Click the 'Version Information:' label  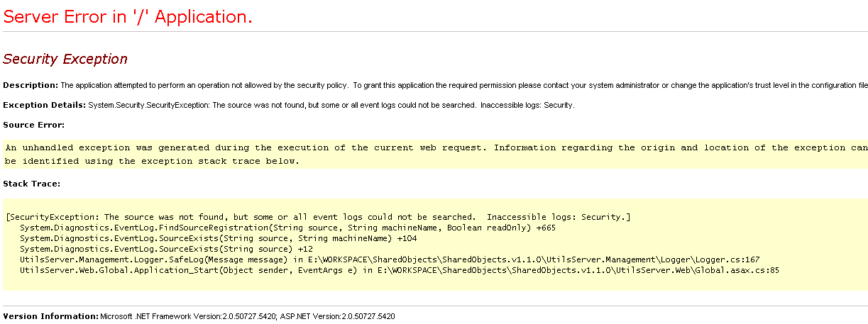coord(50,316)
